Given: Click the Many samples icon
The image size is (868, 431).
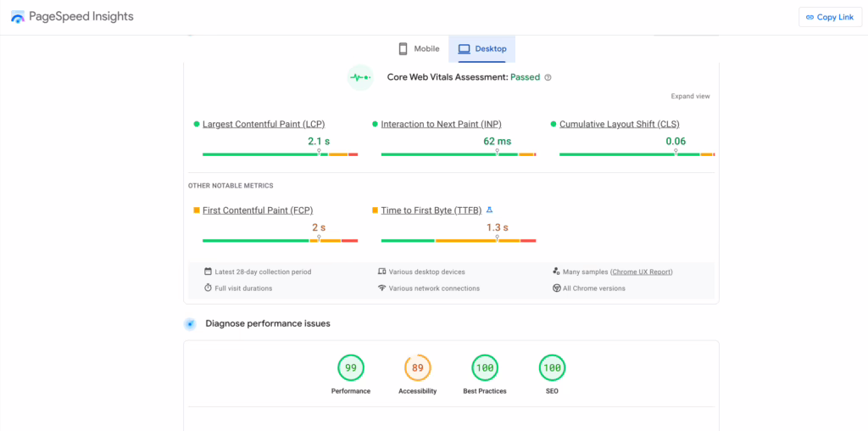Looking at the screenshot, I should pyautogui.click(x=556, y=271).
